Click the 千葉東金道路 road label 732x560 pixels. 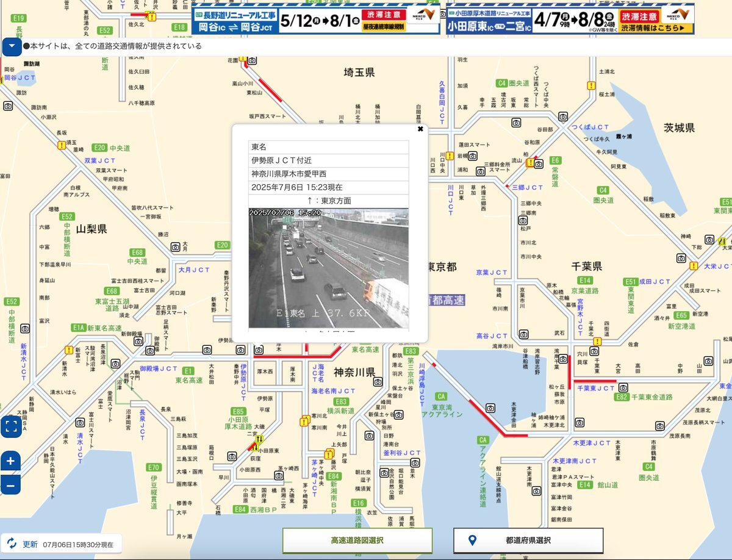[x=652, y=397]
